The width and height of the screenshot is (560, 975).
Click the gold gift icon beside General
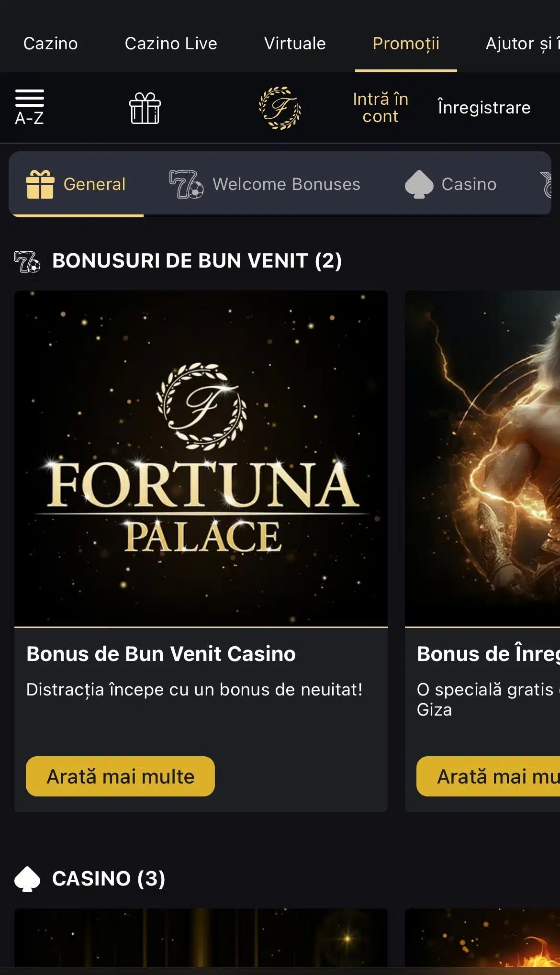(40, 184)
